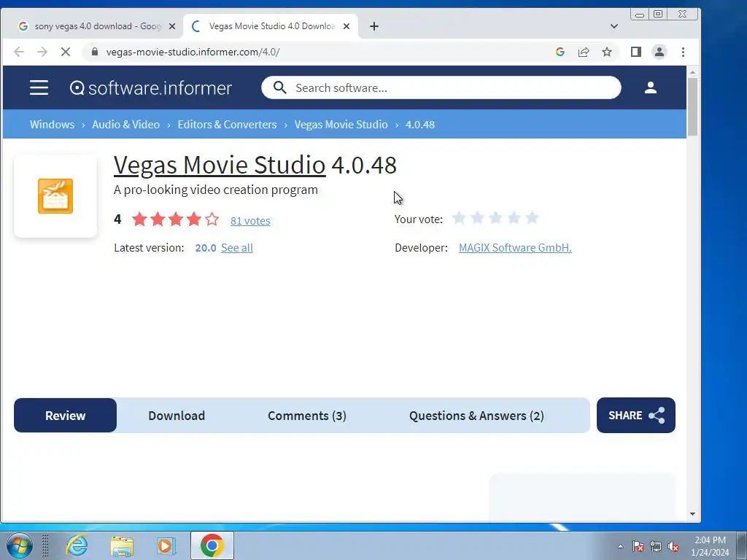Viewport: 747px width, 560px height.
Task: Select the Review tab
Action: tap(65, 415)
